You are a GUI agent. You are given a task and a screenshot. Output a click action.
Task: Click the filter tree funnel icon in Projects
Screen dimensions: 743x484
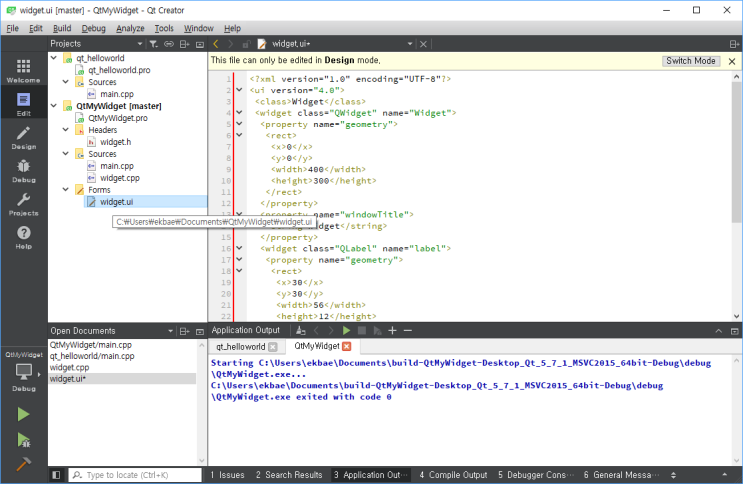(x=153, y=44)
